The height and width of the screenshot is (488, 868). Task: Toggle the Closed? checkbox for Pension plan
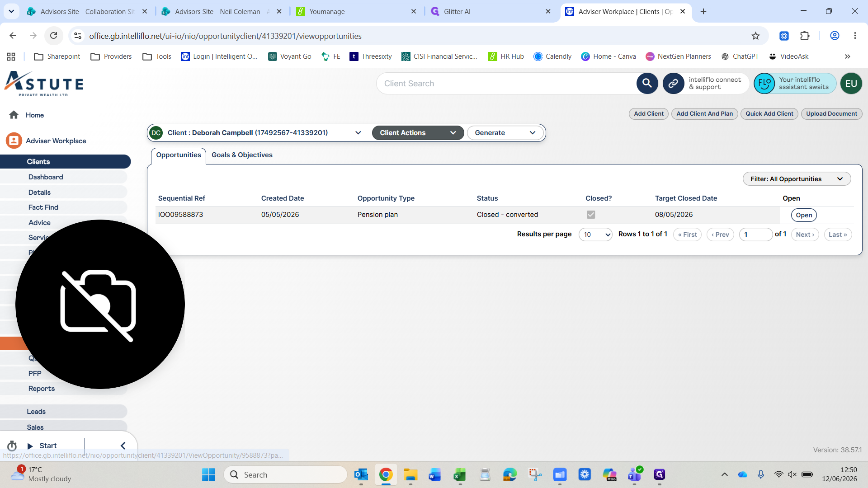(x=591, y=215)
